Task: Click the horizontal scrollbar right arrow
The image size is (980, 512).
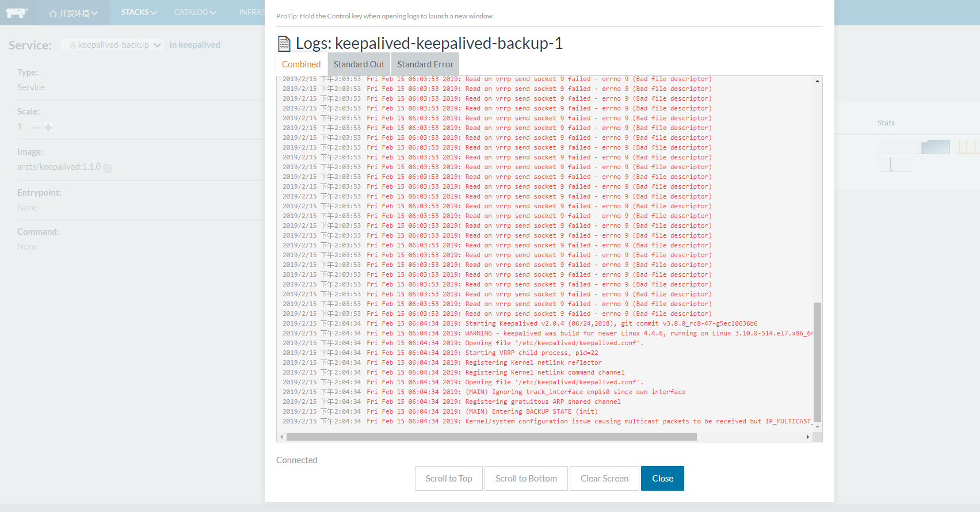Action: click(808, 437)
